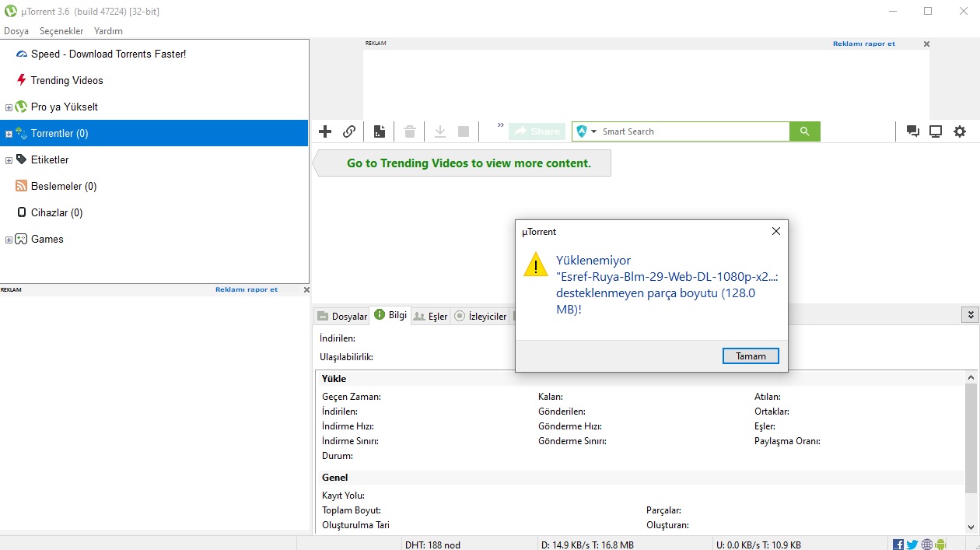Open the search provider shield dropdown
The image size is (980, 550).
tap(586, 131)
